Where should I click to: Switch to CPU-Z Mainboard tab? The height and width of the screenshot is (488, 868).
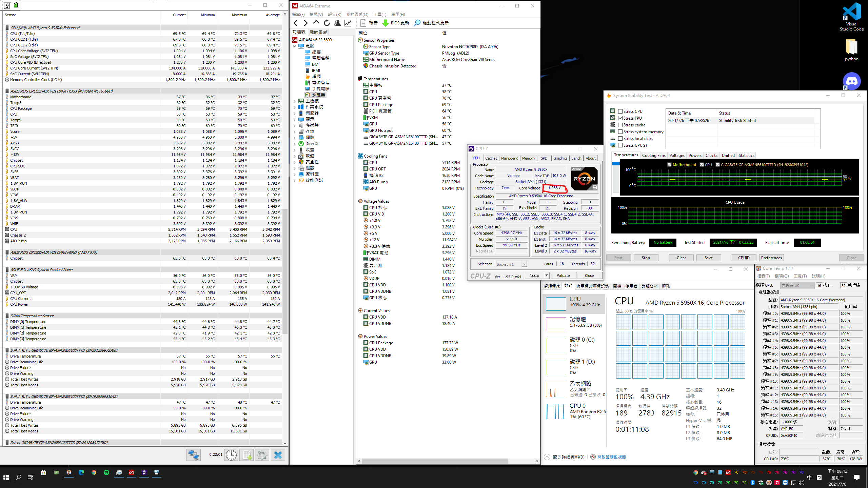coord(509,158)
